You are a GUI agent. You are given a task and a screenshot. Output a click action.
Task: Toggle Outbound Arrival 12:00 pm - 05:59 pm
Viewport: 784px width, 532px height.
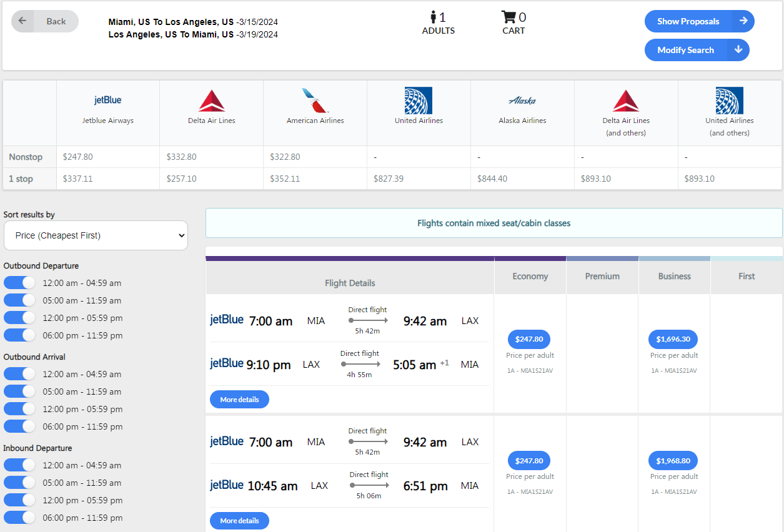[x=20, y=409]
